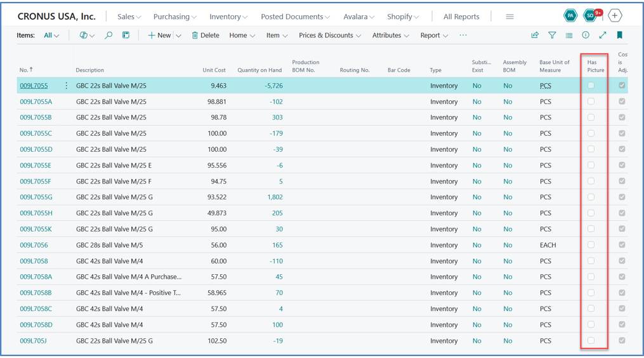
Task: Click the search magnifier icon
Action: [108, 36]
